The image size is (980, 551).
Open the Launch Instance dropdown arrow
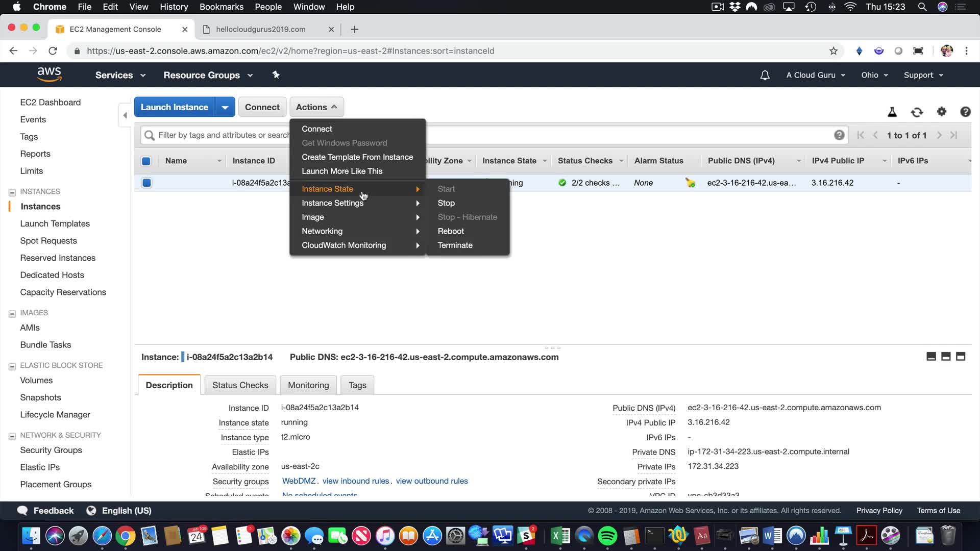[225, 107]
